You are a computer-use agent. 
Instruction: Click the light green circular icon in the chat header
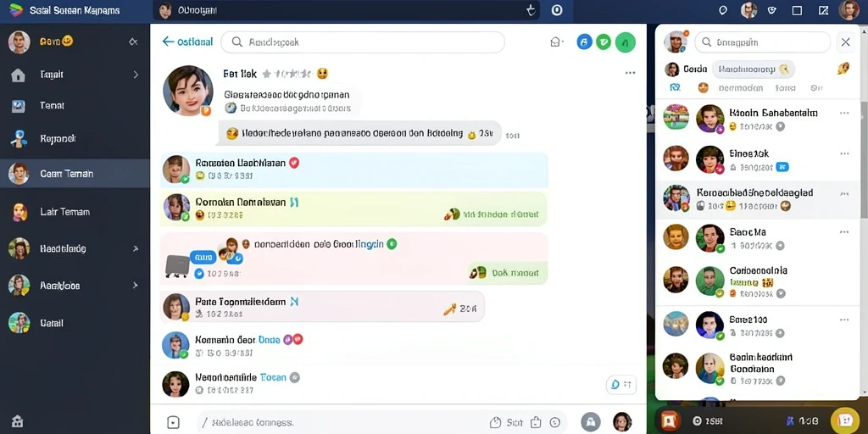coord(626,42)
